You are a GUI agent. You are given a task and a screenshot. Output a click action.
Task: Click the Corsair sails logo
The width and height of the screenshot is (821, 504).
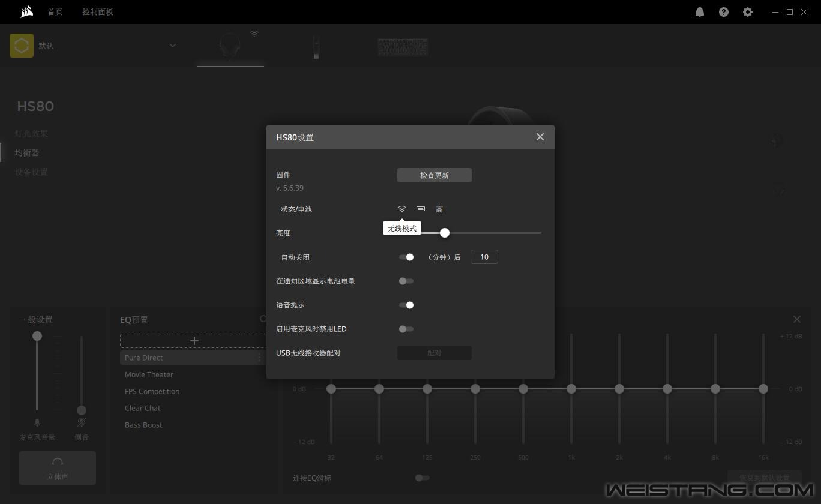click(26, 11)
